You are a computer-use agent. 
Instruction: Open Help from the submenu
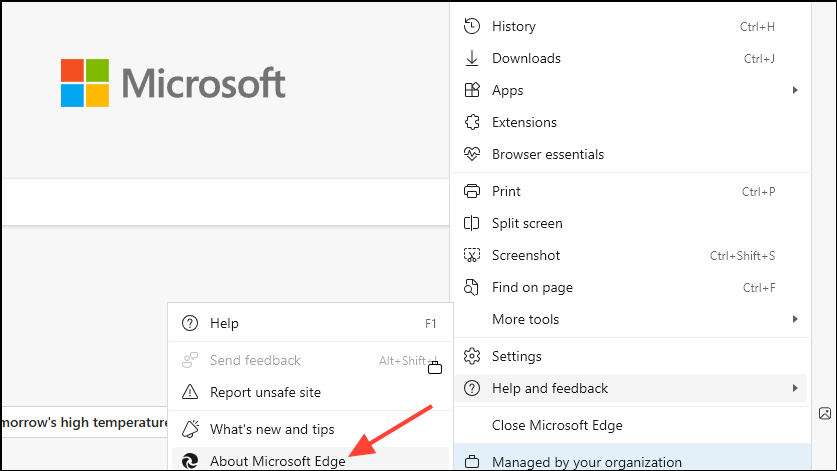[x=224, y=323]
